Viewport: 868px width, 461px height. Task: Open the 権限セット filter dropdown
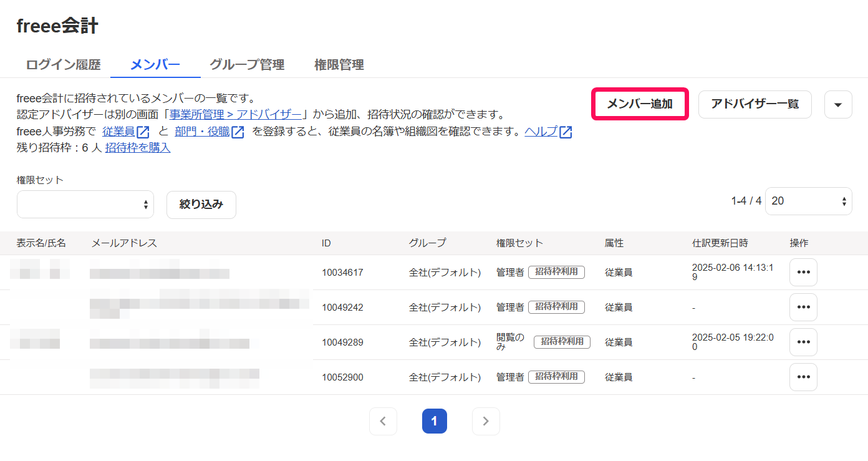[85, 204]
